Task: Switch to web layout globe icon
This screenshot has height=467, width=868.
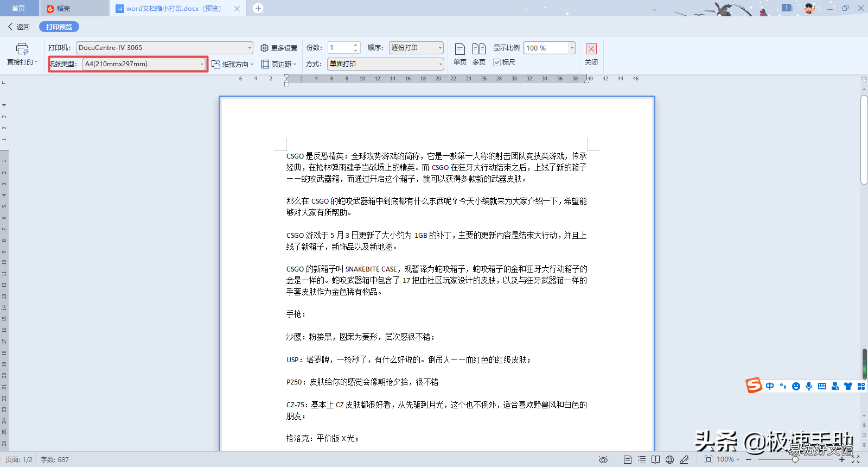Action: coord(670,459)
